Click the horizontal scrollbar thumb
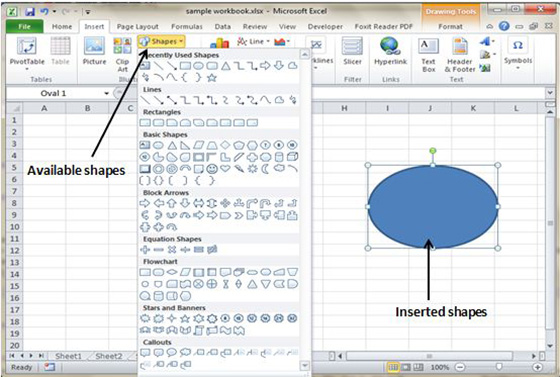Screen dimensions: 560x377 pos(429,356)
